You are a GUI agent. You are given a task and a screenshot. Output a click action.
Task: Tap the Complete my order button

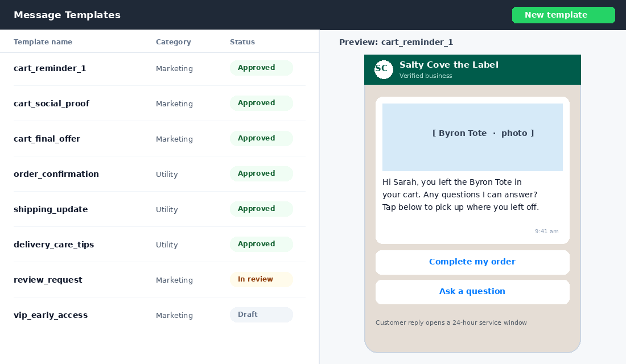(x=472, y=262)
